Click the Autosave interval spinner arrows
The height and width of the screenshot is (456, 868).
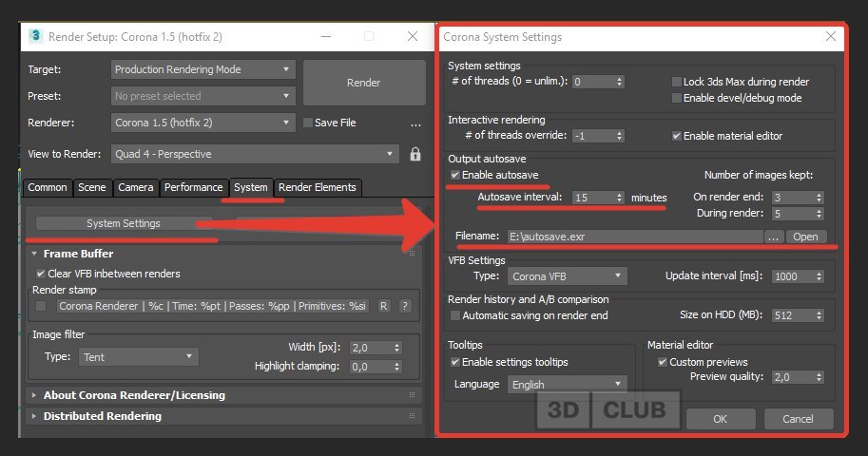pyautogui.click(x=620, y=198)
